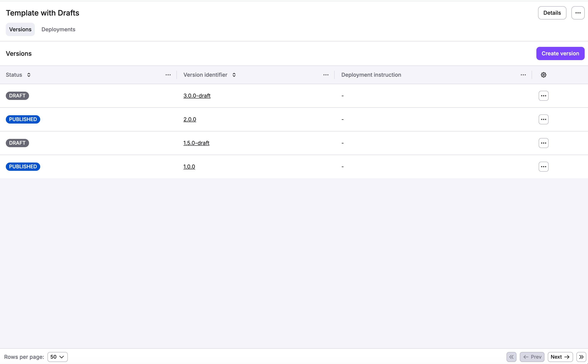Sort by Version identifier column
Screen dimensions: 588x364
(234, 75)
